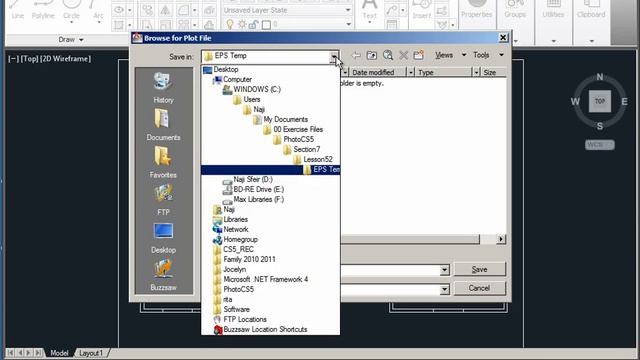
Task: Select the Polyline tool in ribbon
Action: (43, 11)
